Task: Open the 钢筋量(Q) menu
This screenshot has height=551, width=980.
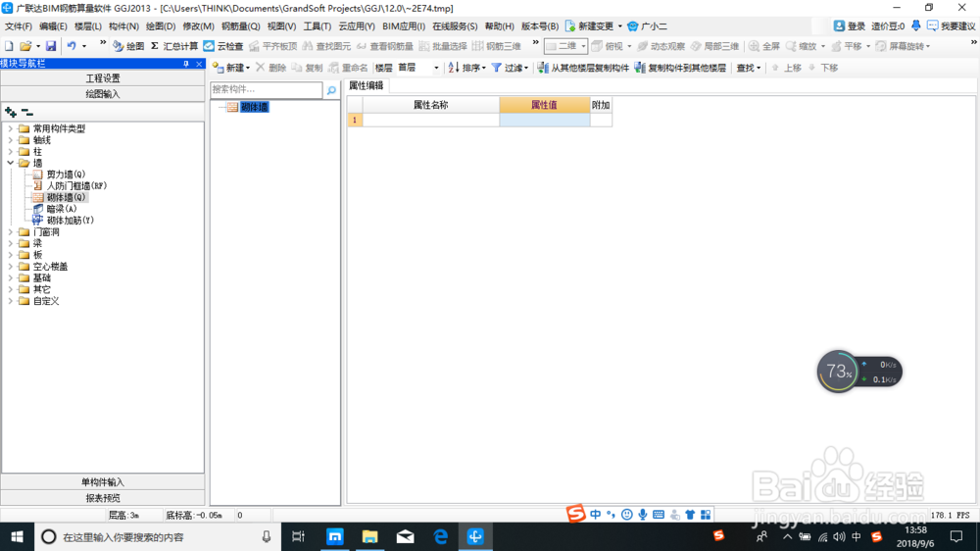Action: pos(240,26)
